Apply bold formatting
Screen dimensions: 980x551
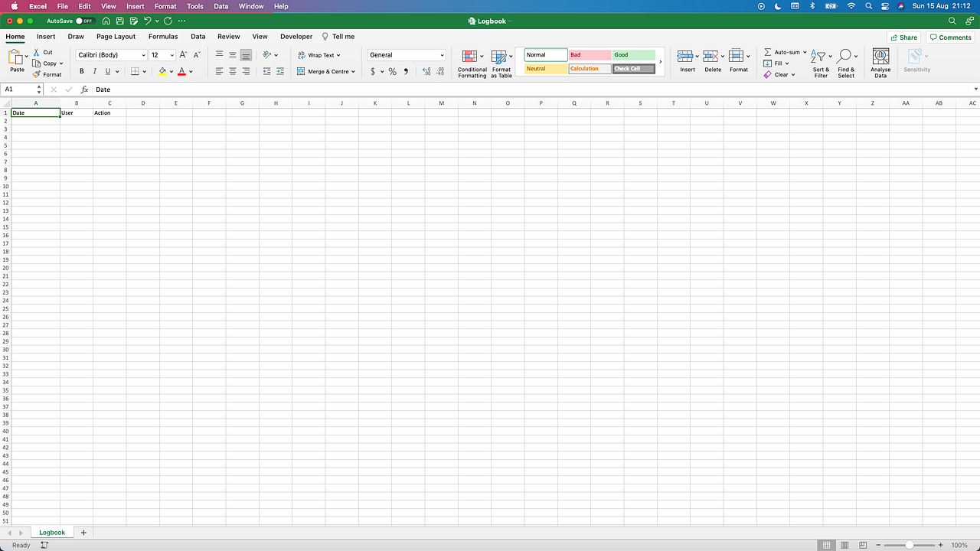[x=80, y=70]
